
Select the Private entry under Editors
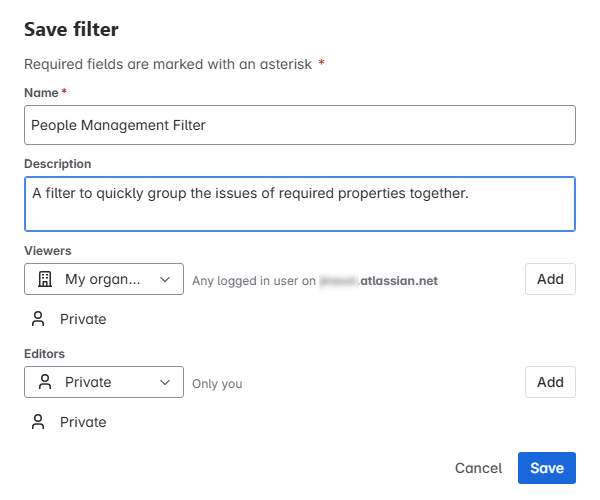pyautogui.click(x=83, y=422)
